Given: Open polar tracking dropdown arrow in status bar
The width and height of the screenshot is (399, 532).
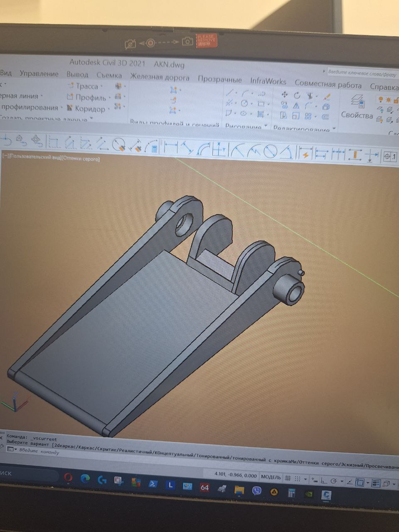Looking at the screenshot, I should [342, 481].
